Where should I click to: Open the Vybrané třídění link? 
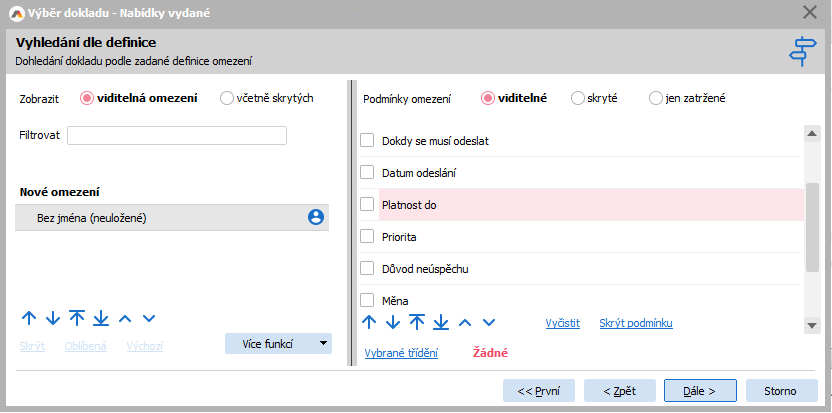coord(400,353)
